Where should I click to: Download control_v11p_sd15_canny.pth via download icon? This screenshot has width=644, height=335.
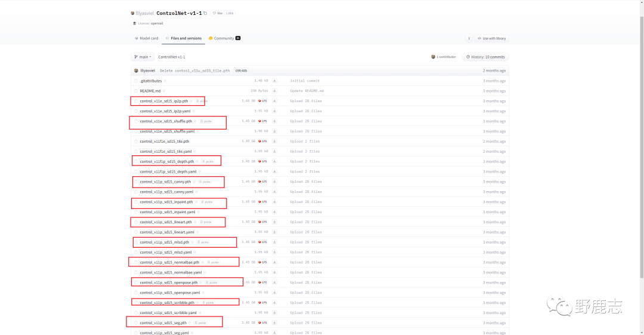coord(274,182)
